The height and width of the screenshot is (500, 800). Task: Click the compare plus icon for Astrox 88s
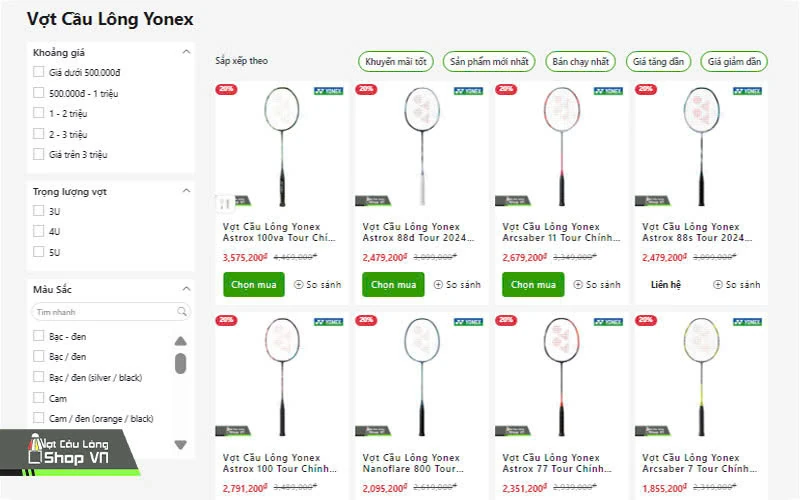point(718,285)
